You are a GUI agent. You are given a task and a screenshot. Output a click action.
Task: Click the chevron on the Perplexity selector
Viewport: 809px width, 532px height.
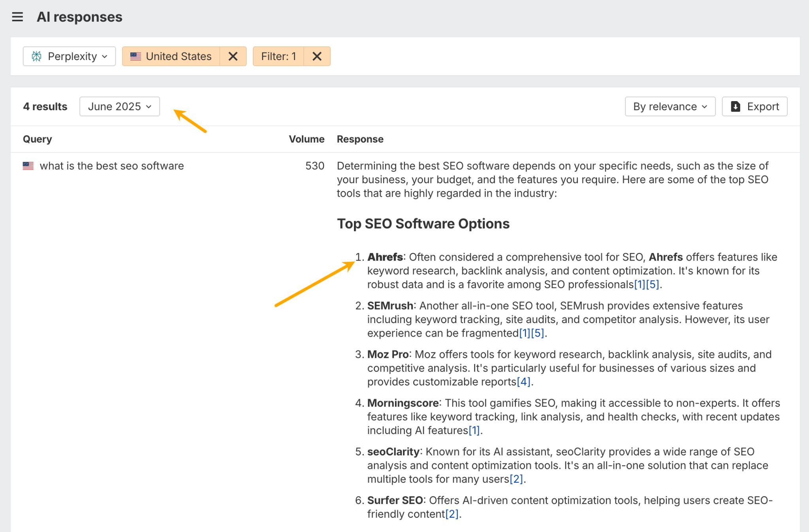[105, 56]
